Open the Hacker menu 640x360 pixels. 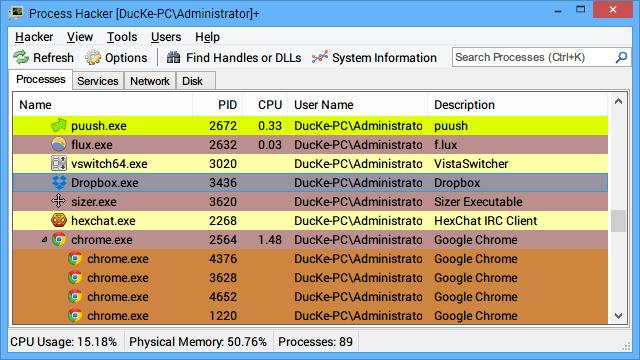tap(34, 37)
